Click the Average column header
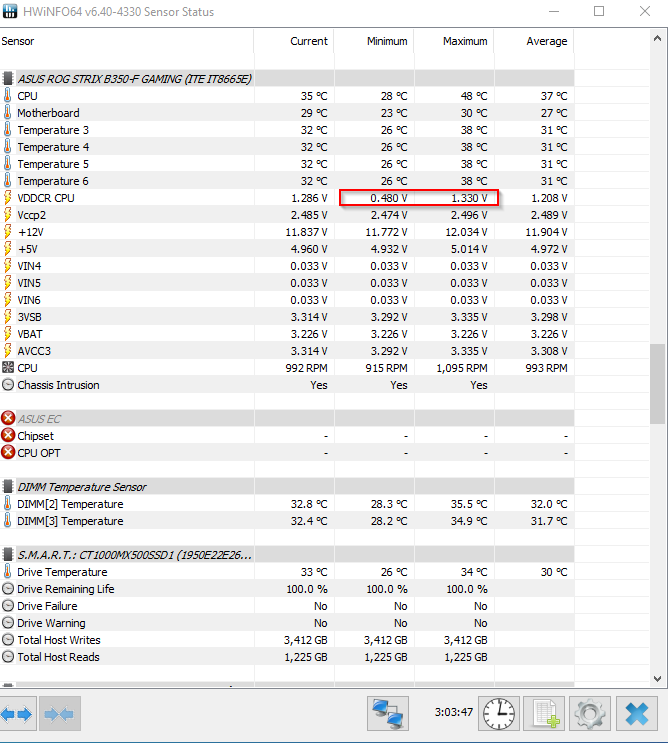This screenshot has width=668, height=743. click(x=534, y=41)
